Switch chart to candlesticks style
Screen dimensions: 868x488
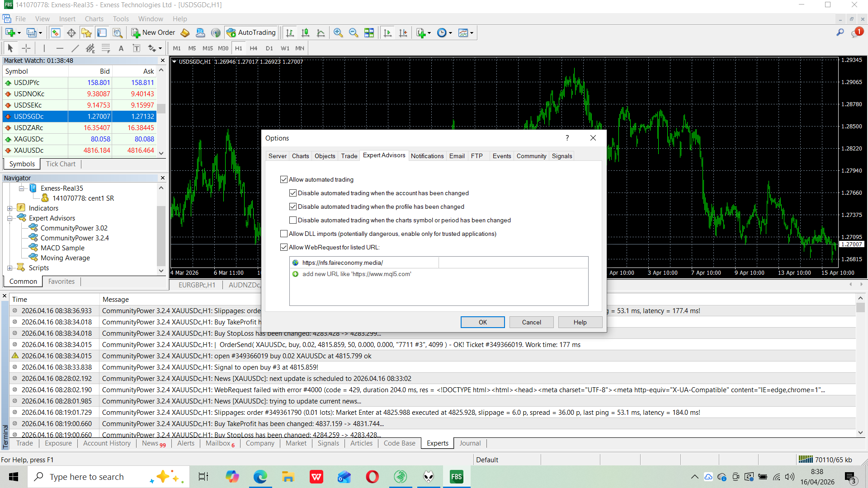(x=305, y=33)
